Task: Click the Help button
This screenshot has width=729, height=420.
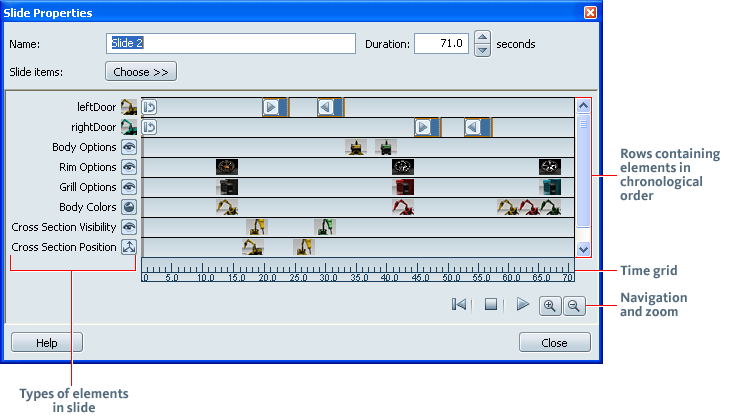Action: [x=47, y=343]
